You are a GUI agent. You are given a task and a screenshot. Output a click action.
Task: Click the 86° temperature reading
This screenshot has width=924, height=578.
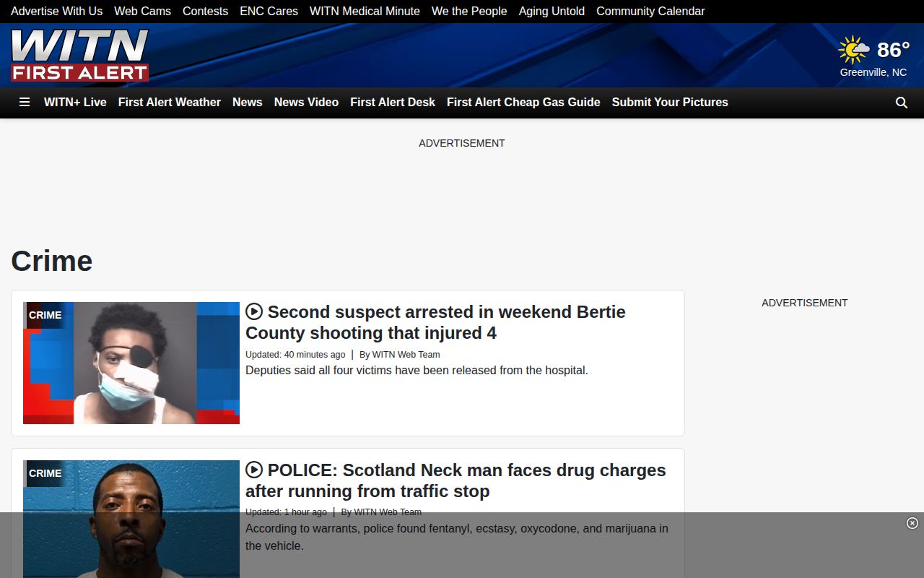pyautogui.click(x=893, y=50)
